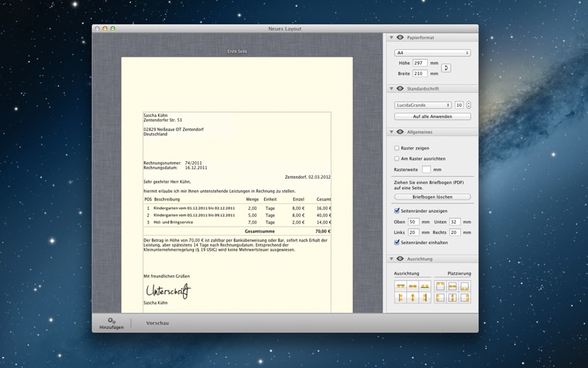Uncheck Seitenränder anzeigen checkbox

[x=397, y=210]
